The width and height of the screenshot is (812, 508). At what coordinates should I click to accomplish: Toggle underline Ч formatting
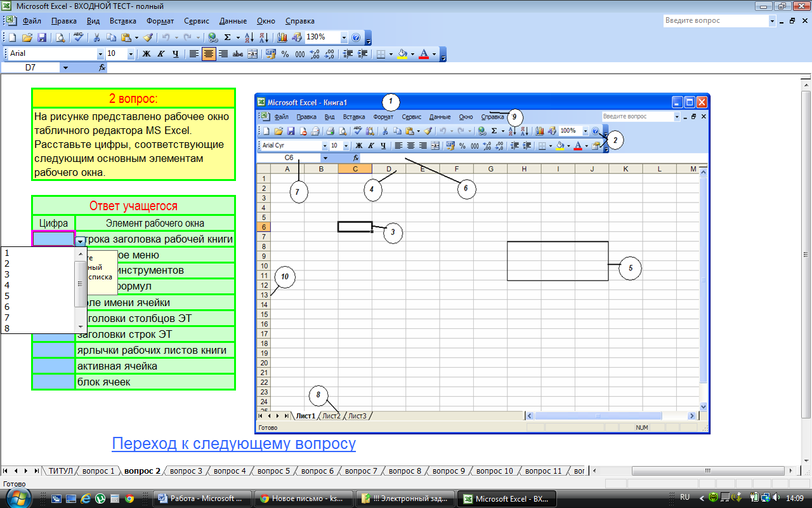175,54
